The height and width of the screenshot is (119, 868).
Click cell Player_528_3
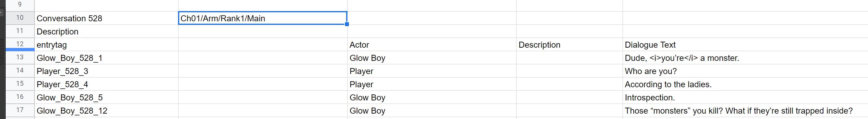(106, 71)
